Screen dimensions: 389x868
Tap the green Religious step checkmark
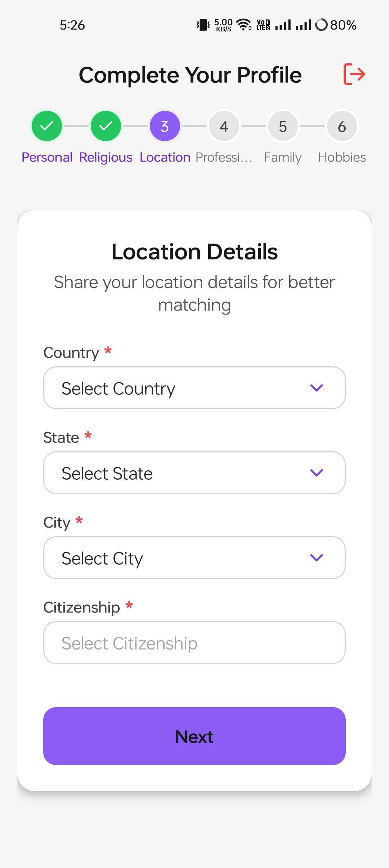tap(106, 126)
